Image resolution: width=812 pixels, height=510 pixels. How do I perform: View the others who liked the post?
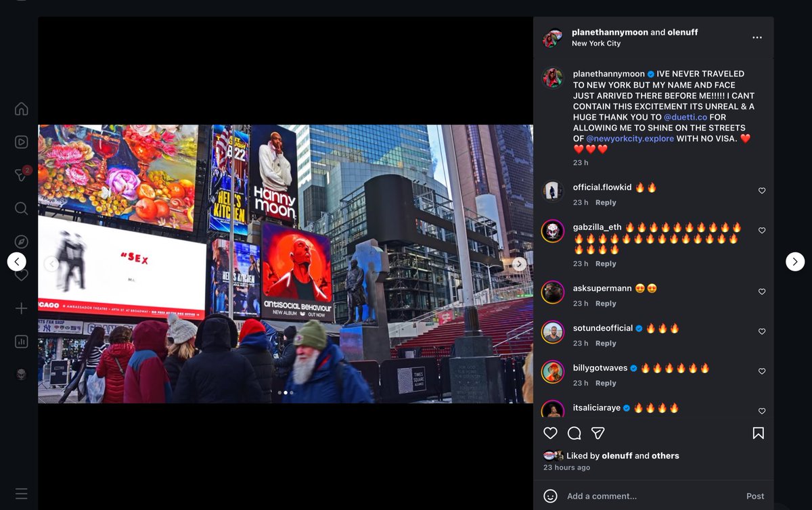(665, 456)
